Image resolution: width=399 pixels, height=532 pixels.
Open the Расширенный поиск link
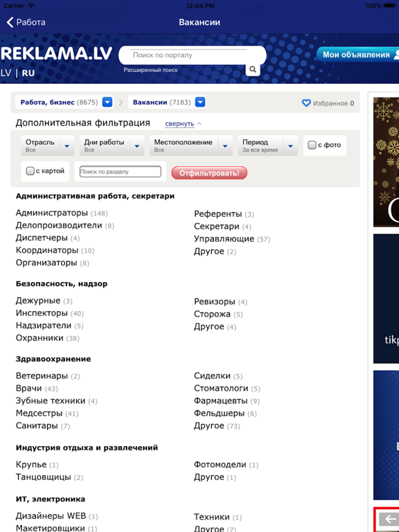pyautogui.click(x=150, y=70)
